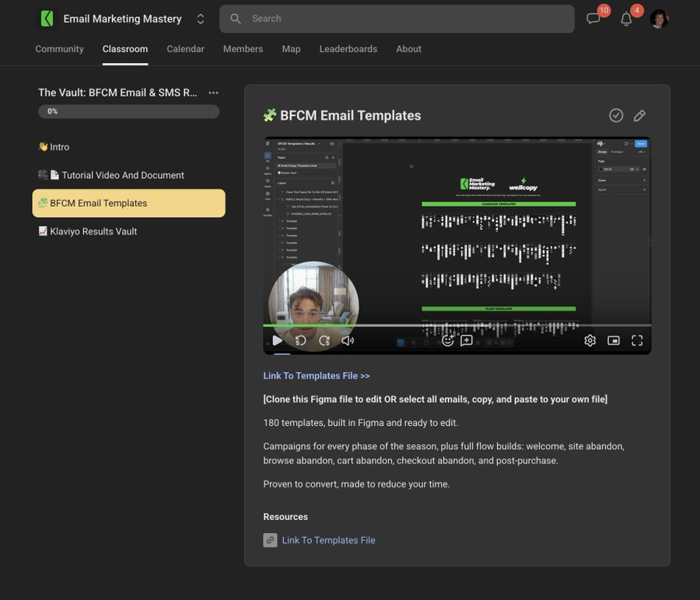View the Leaderboards tab

[348, 49]
